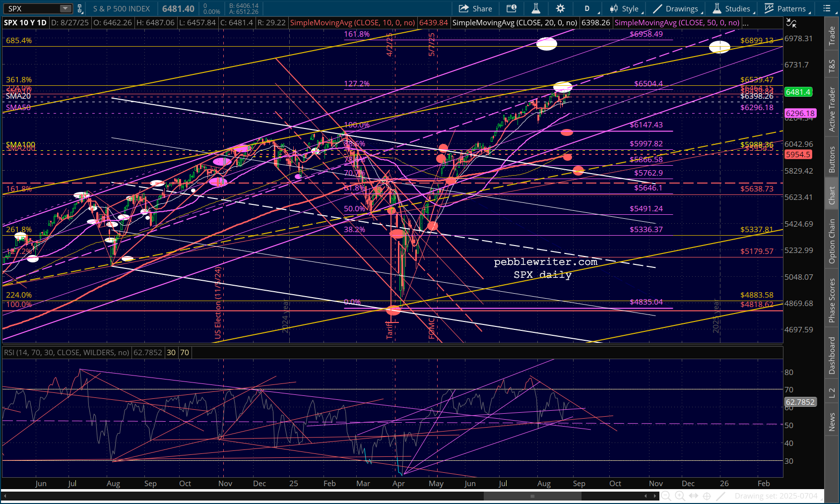This screenshot has height=504, width=840.
Task: Open the SPX symbol dropdown arrow
Action: coord(65,8)
